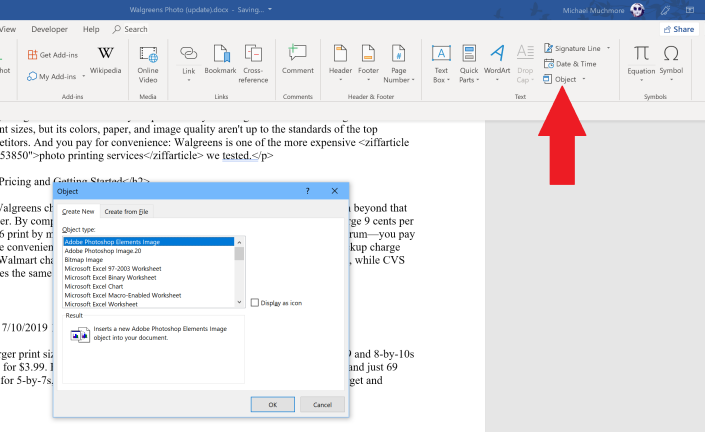Screen dimensions: 705x432
Task: Select Adobe Photoshop Elements Image
Action: click(148, 242)
